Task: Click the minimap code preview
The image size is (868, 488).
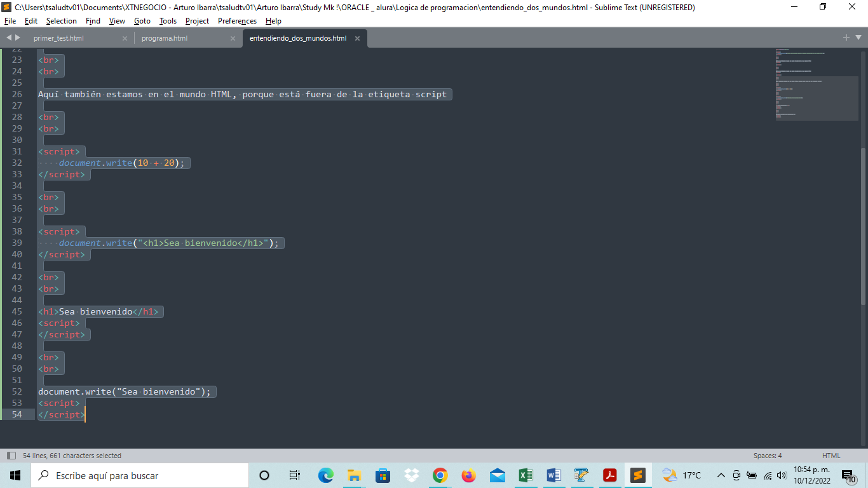Action: [x=817, y=84]
